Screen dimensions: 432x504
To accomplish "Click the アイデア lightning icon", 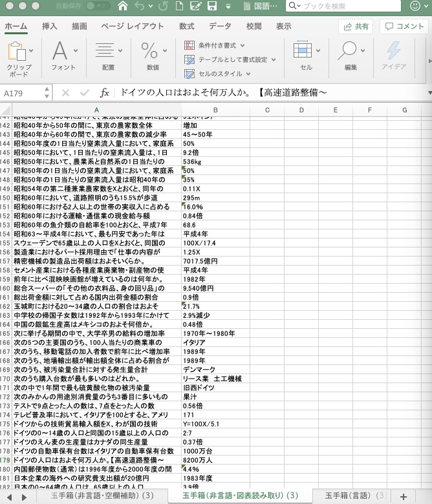I will point(393,50).
